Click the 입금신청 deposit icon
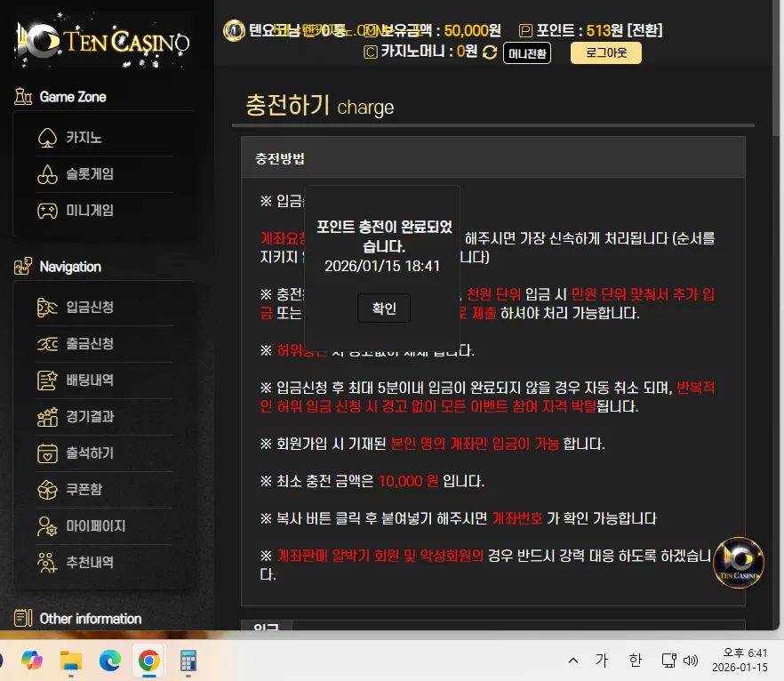 pyautogui.click(x=47, y=307)
